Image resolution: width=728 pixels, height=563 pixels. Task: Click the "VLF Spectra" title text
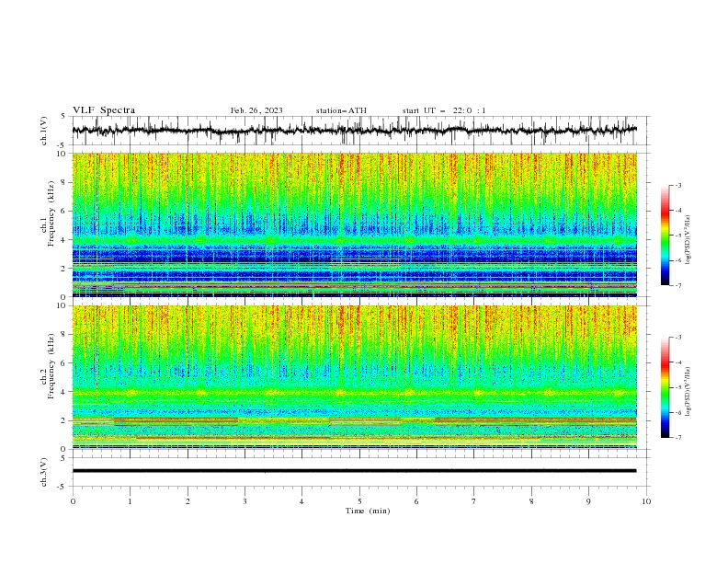click(x=104, y=110)
